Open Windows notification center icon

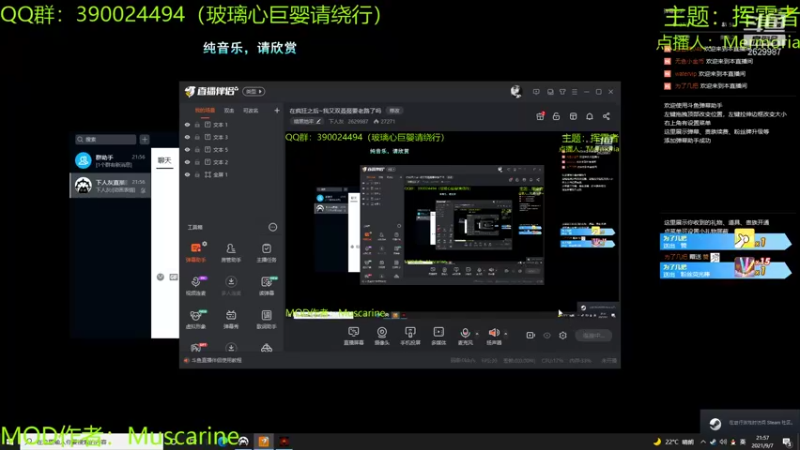[787, 442]
